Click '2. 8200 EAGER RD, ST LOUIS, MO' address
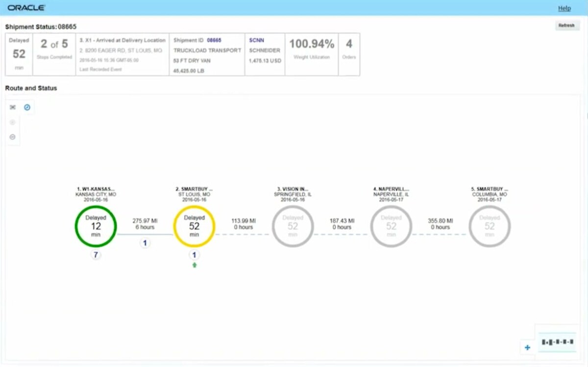Image resolution: width=588 pixels, height=367 pixels. [x=121, y=50]
